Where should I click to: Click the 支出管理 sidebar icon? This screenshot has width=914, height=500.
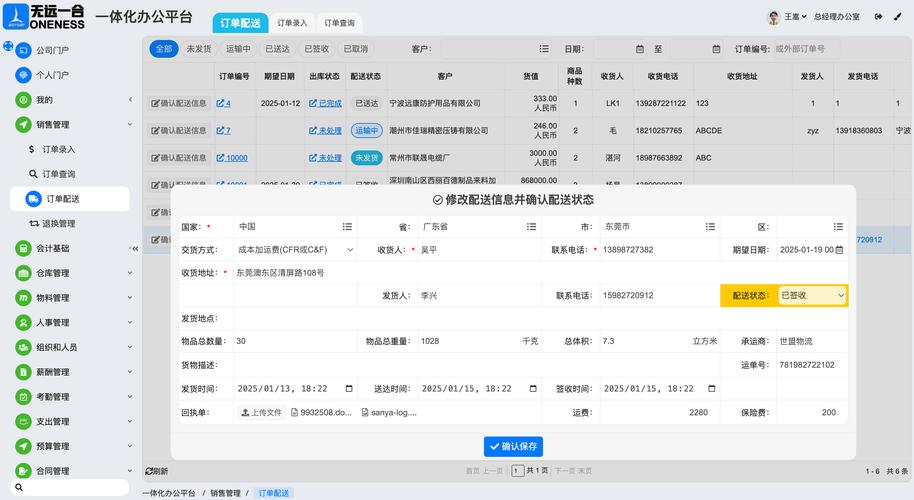tap(23, 421)
